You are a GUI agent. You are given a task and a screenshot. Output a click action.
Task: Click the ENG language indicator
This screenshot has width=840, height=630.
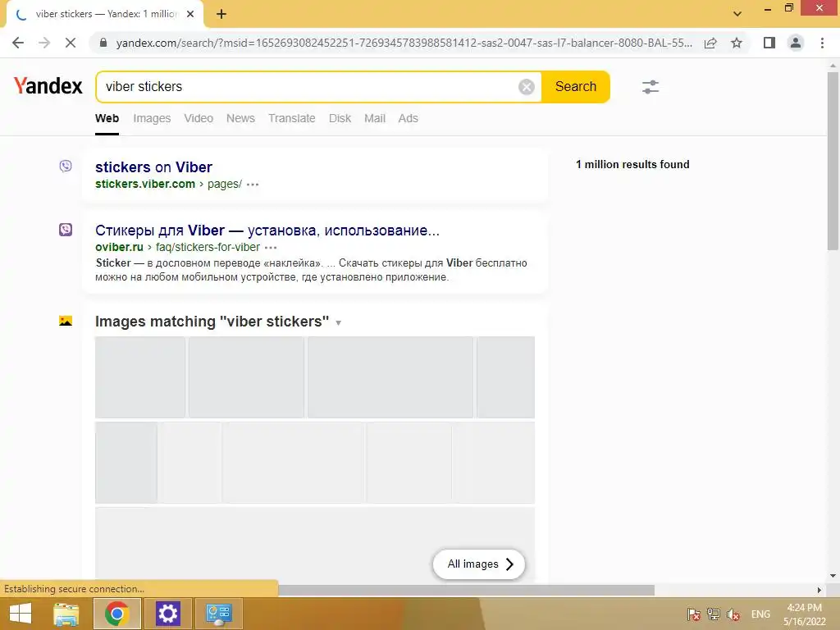point(760,614)
